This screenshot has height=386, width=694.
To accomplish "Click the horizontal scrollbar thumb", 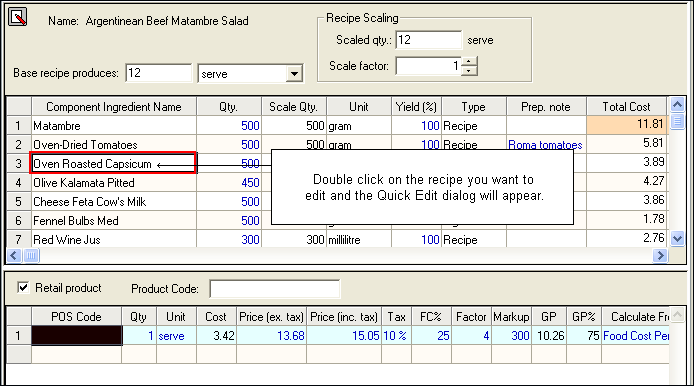I will [x=31, y=255].
